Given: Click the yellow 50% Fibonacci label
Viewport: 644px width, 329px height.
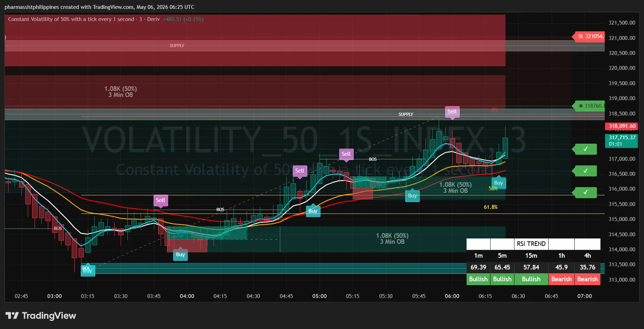Looking at the screenshot, I should pyautogui.click(x=493, y=189).
